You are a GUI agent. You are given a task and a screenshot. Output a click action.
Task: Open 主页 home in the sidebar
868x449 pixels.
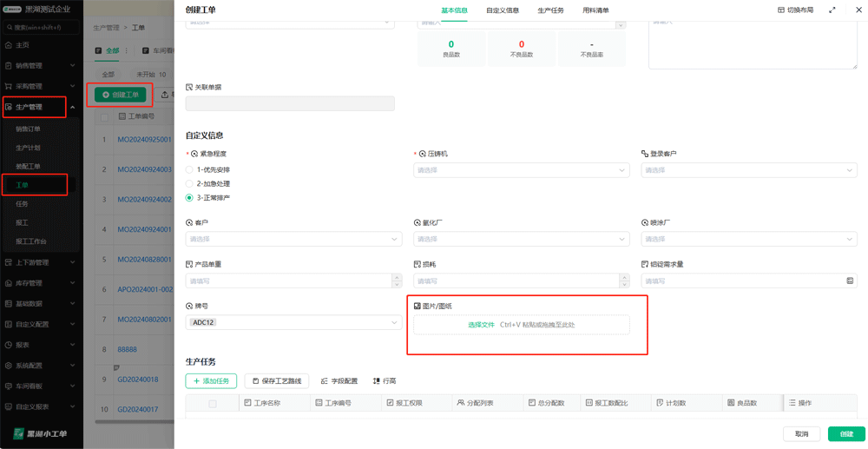pyautogui.click(x=23, y=45)
